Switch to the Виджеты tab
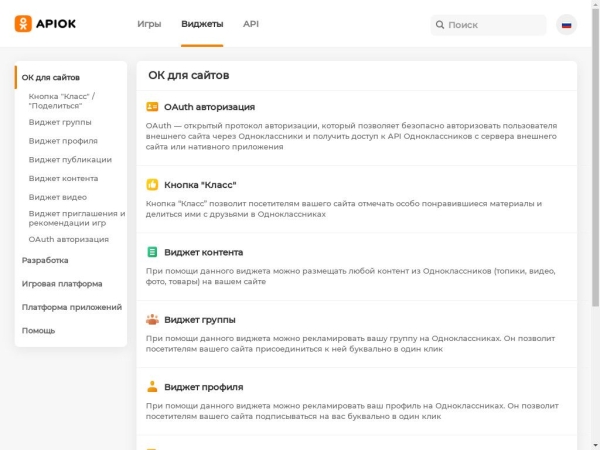The width and height of the screenshot is (600, 450). pyautogui.click(x=202, y=24)
